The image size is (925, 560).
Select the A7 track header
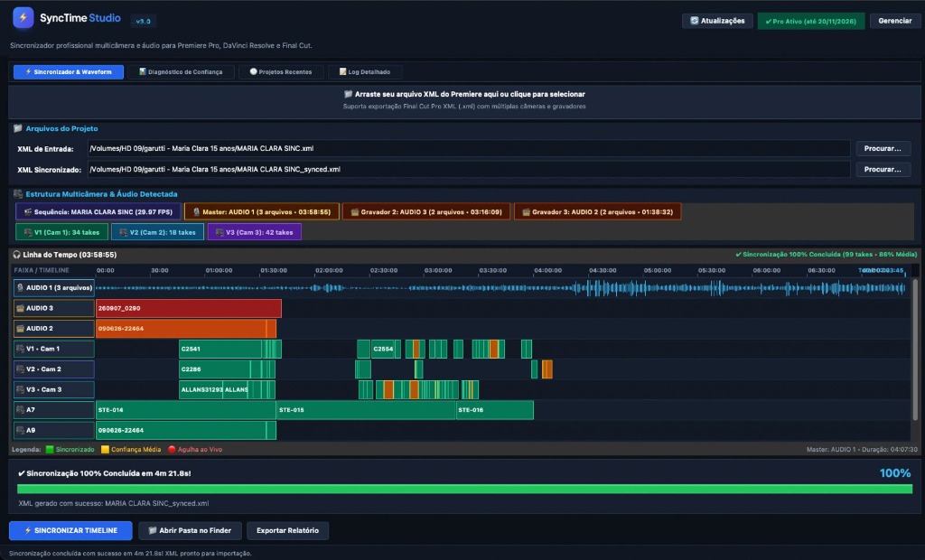click(x=53, y=410)
